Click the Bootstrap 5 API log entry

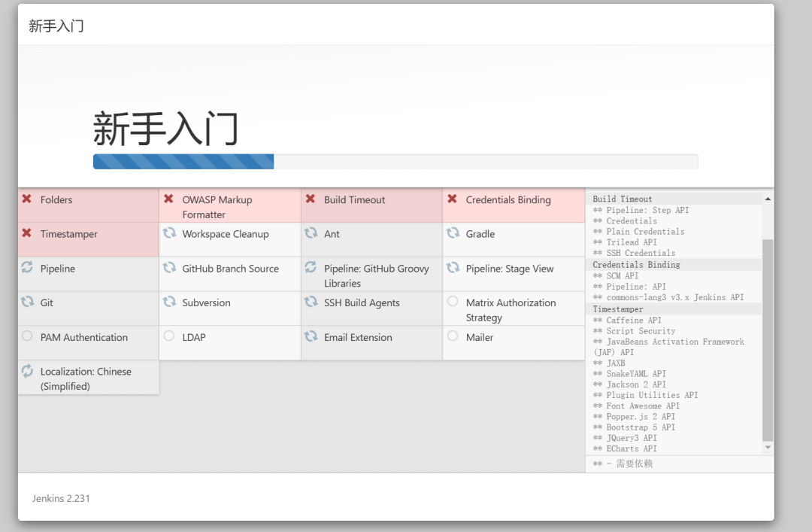pyautogui.click(x=634, y=427)
